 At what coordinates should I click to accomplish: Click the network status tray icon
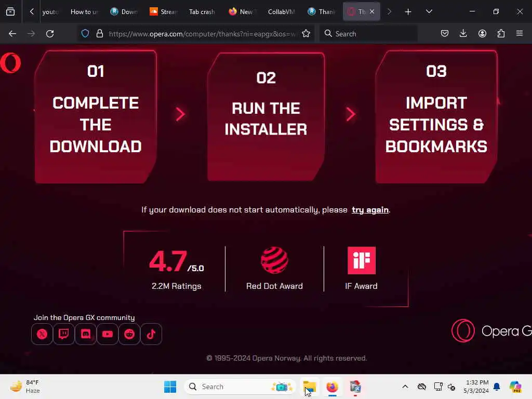(x=438, y=387)
